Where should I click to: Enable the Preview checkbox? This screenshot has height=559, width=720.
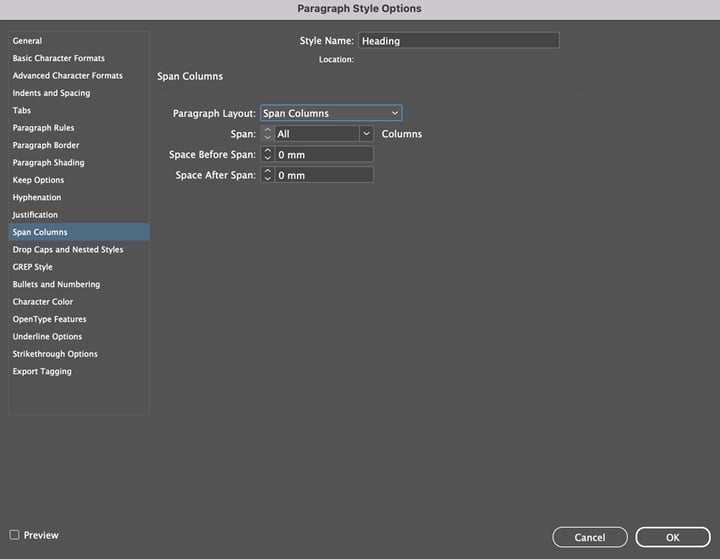[14, 535]
